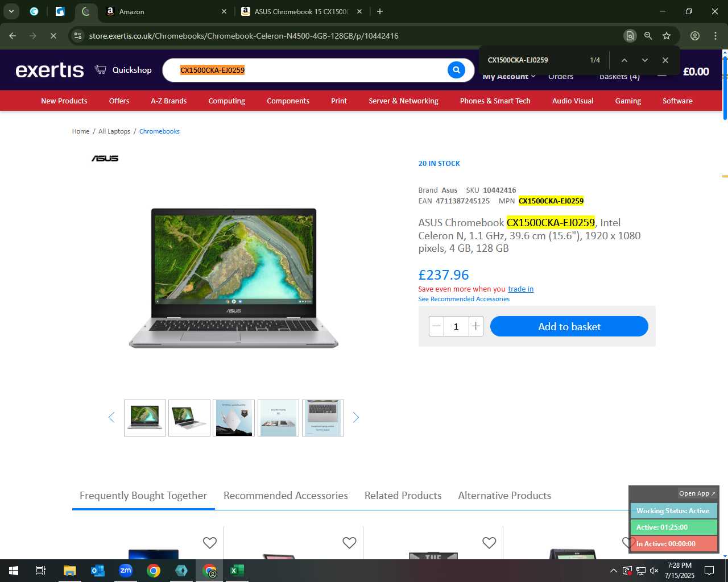This screenshot has width=728, height=582.
Task: Open the Chrome profile icon
Action: (x=695, y=36)
